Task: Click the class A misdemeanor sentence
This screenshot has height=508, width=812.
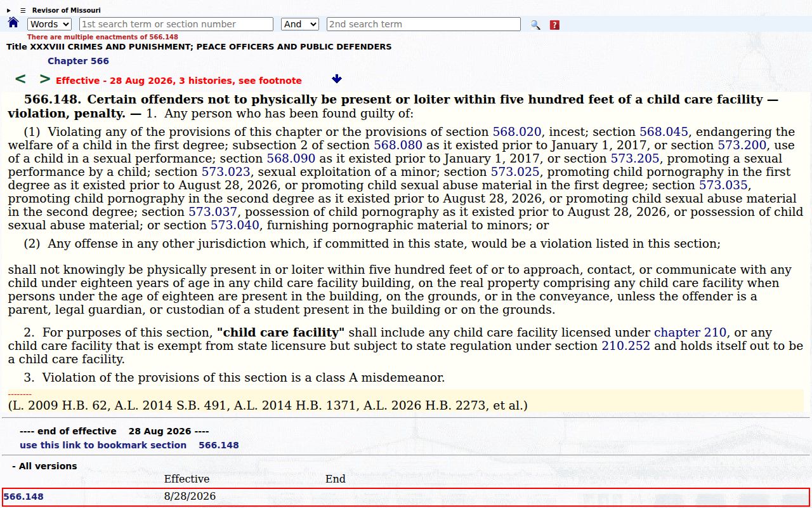Action: click(x=235, y=378)
